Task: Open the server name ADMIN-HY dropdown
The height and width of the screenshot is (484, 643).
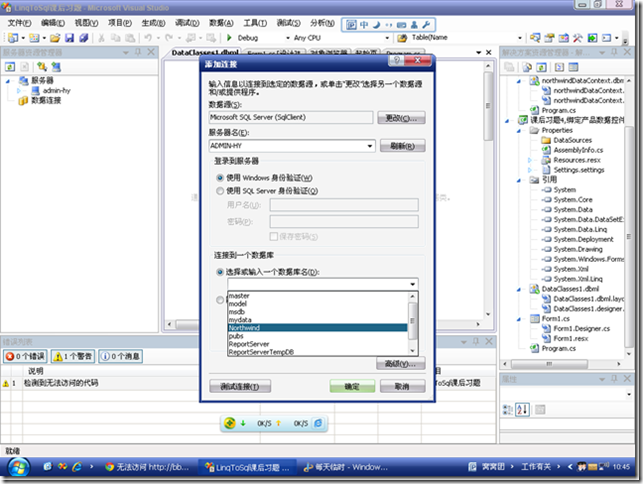Action: point(370,146)
